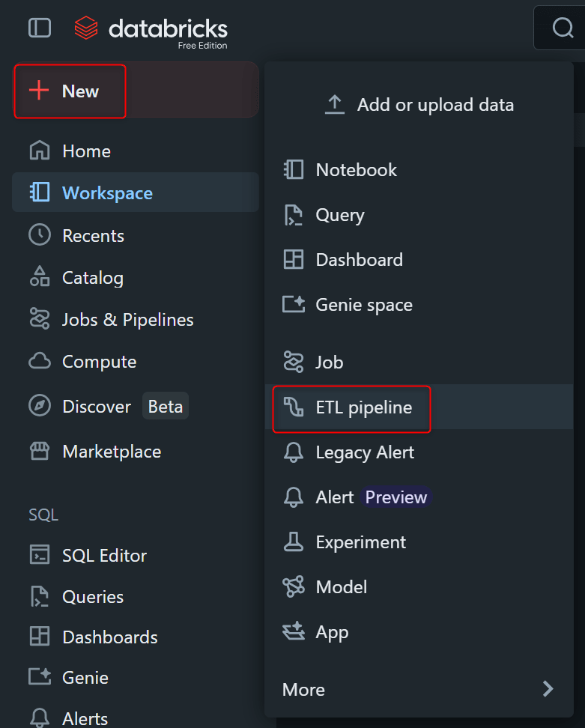585x728 pixels.
Task: Click the Databricks logo icon
Action: [x=86, y=28]
